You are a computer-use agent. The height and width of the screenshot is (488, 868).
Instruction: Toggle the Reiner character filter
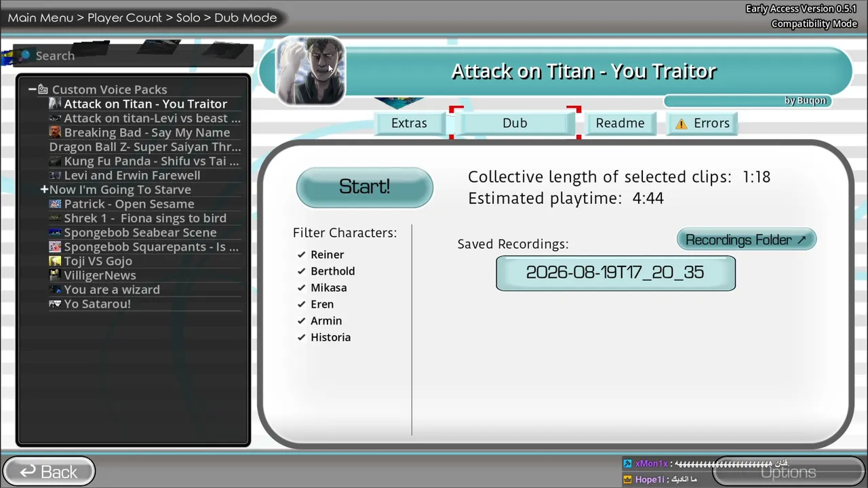click(x=321, y=255)
